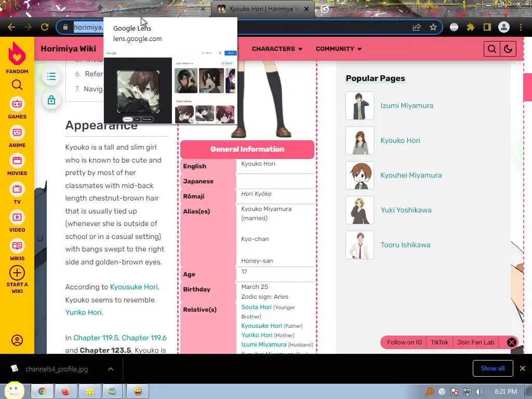The width and height of the screenshot is (532, 399).
Task: Open the Kyousuke Hori link in Appearance
Action: (x=135, y=287)
